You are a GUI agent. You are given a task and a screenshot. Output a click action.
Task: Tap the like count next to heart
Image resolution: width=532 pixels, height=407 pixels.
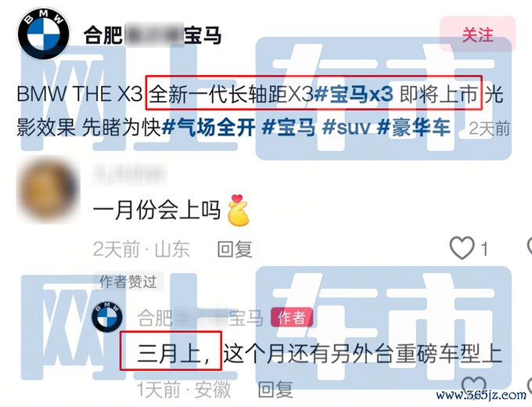pos(484,249)
